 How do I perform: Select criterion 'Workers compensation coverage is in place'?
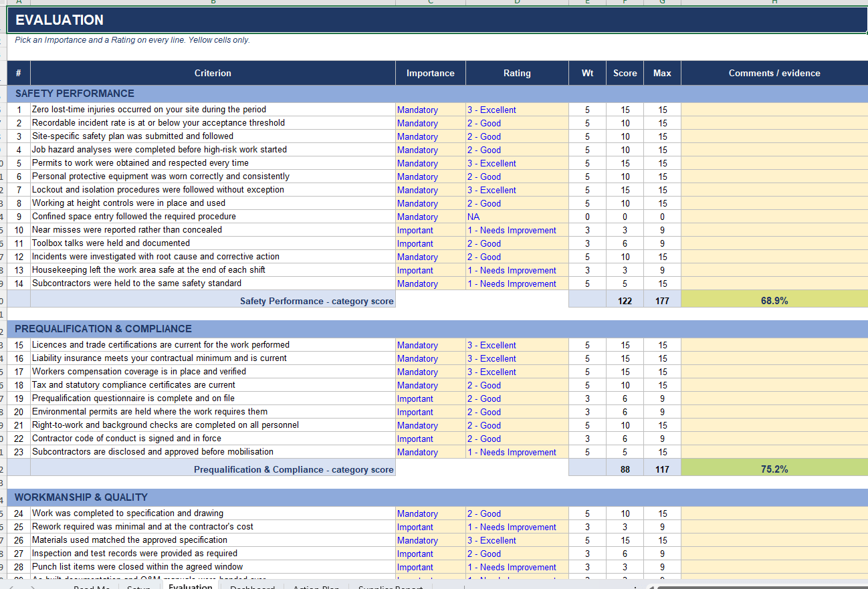tap(213, 372)
